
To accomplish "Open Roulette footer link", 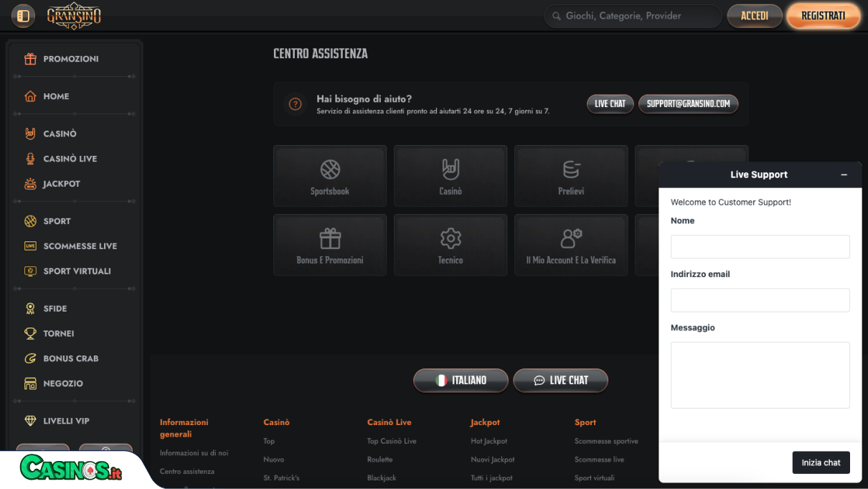I will click(x=379, y=460).
